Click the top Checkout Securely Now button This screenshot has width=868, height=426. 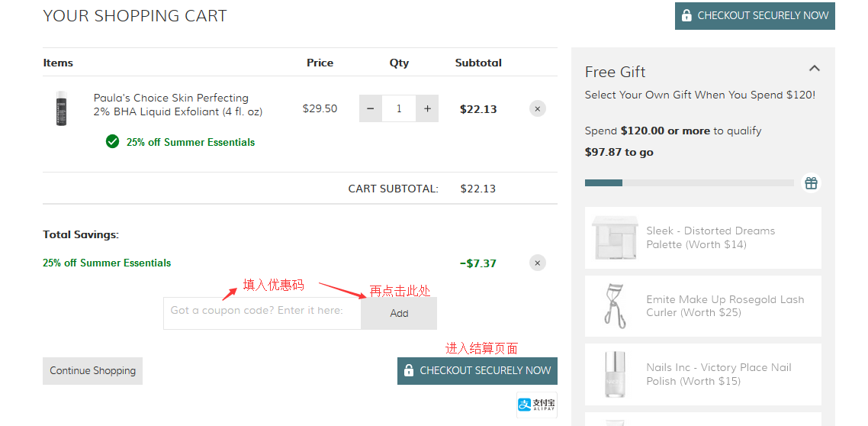coord(754,15)
